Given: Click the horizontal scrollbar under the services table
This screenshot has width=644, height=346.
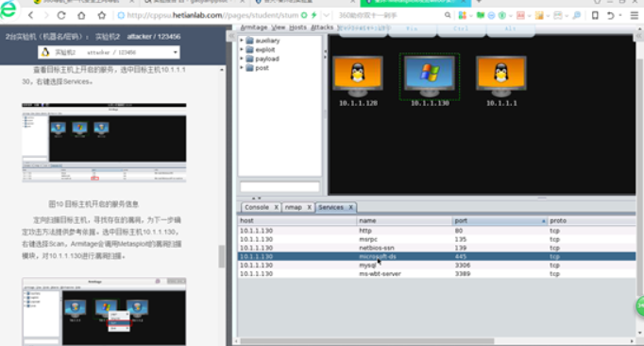Looking at the screenshot, I should [367, 341].
